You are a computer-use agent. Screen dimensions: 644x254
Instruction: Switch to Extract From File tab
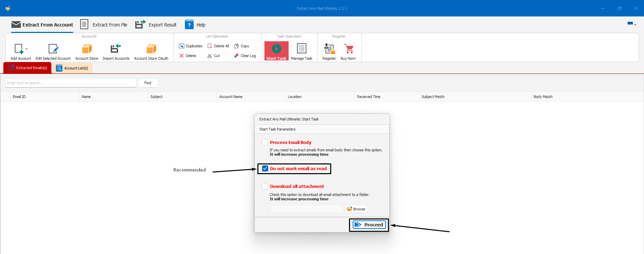(x=104, y=25)
